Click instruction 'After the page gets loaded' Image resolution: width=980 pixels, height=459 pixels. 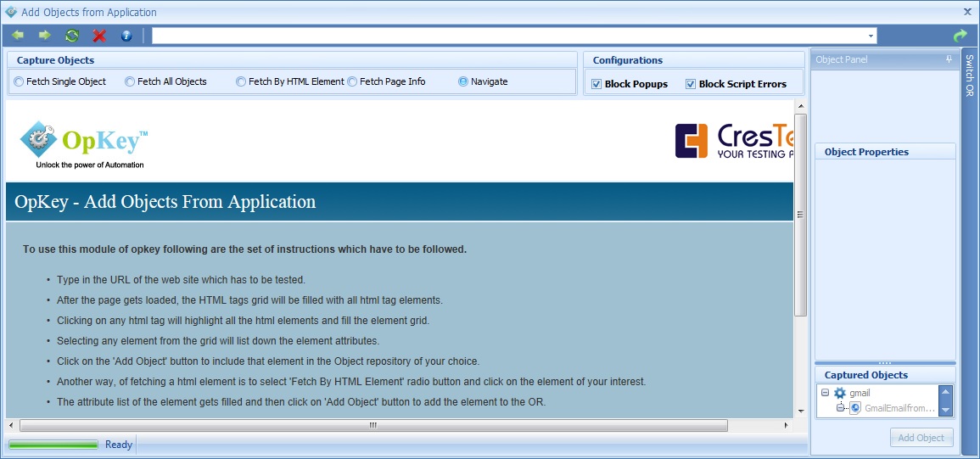250,300
